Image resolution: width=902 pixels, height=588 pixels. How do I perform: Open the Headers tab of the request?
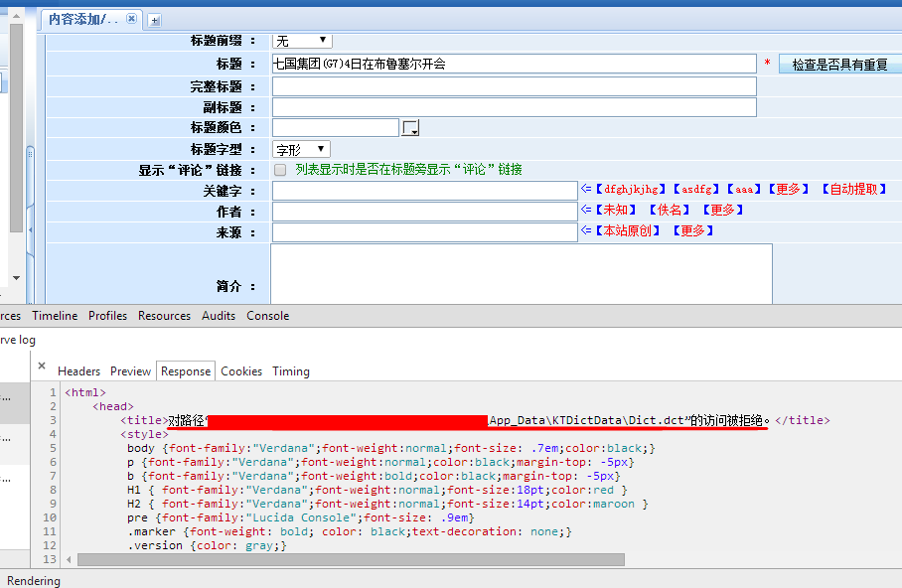pyautogui.click(x=78, y=371)
